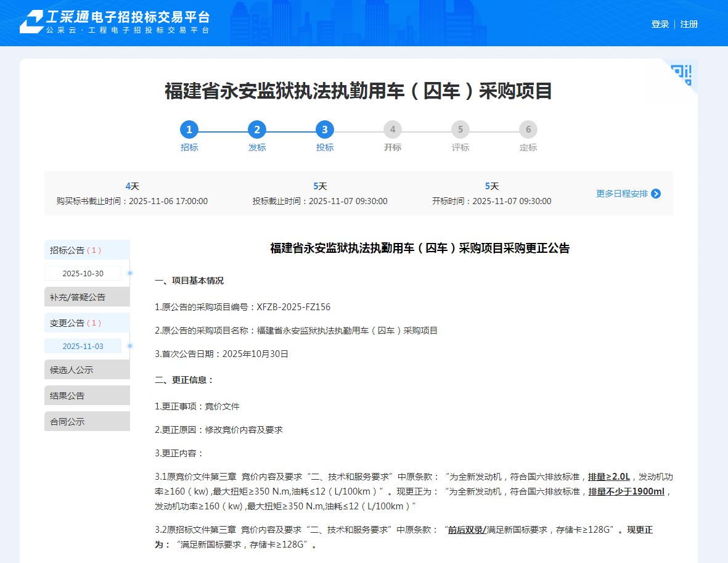728x563 pixels.
Task: Expand the 补充/答疑公告 sidebar section
Action: [87, 297]
